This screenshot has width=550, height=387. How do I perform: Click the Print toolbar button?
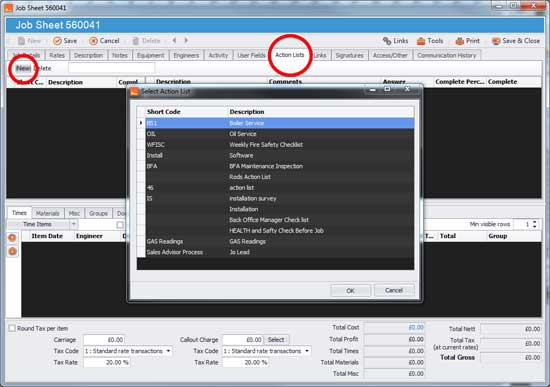point(468,41)
